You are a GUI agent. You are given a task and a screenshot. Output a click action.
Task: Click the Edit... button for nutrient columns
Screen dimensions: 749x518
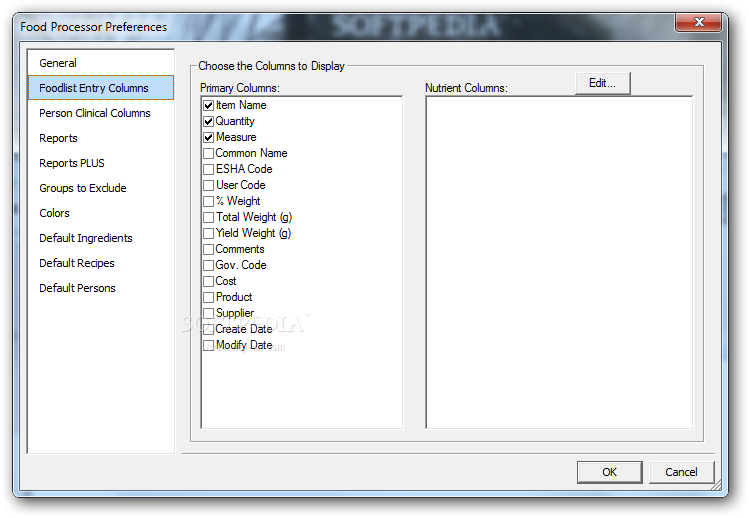602,83
